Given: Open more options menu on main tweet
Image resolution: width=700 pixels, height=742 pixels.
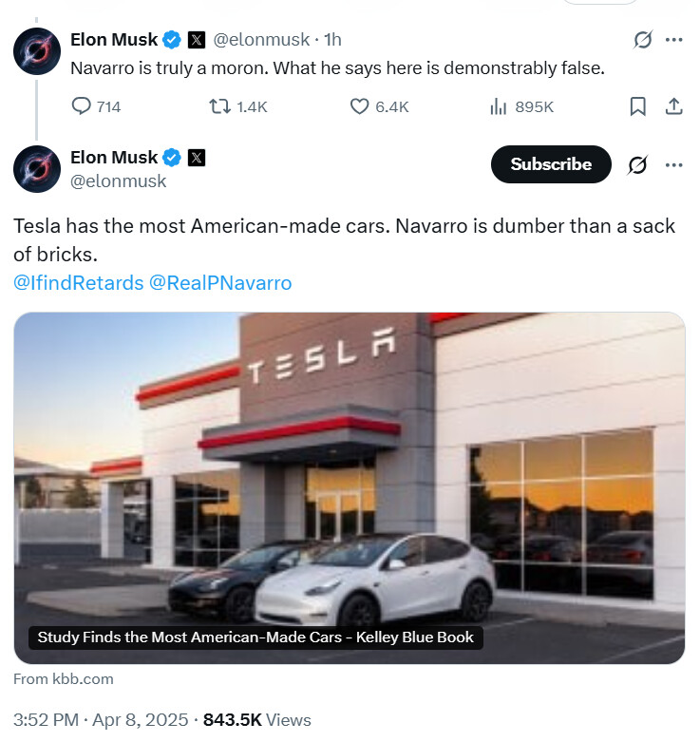Looking at the screenshot, I should (x=673, y=164).
